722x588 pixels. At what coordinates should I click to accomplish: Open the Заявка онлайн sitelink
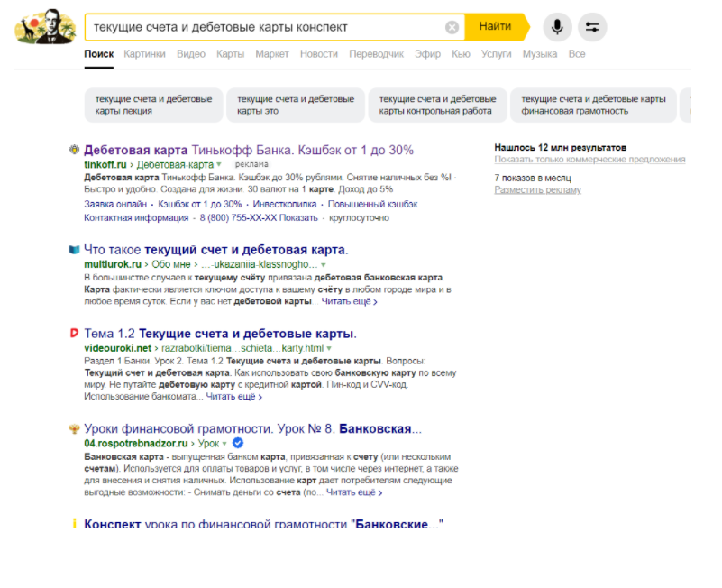[115, 204]
